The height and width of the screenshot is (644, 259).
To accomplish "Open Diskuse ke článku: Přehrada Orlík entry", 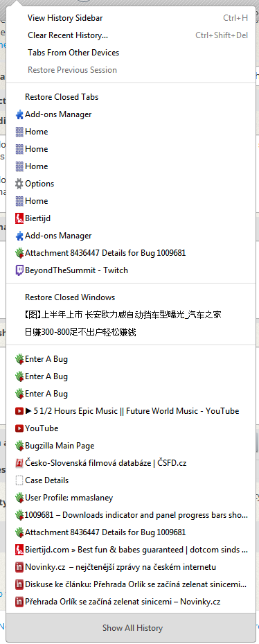I will (x=130, y=584).
